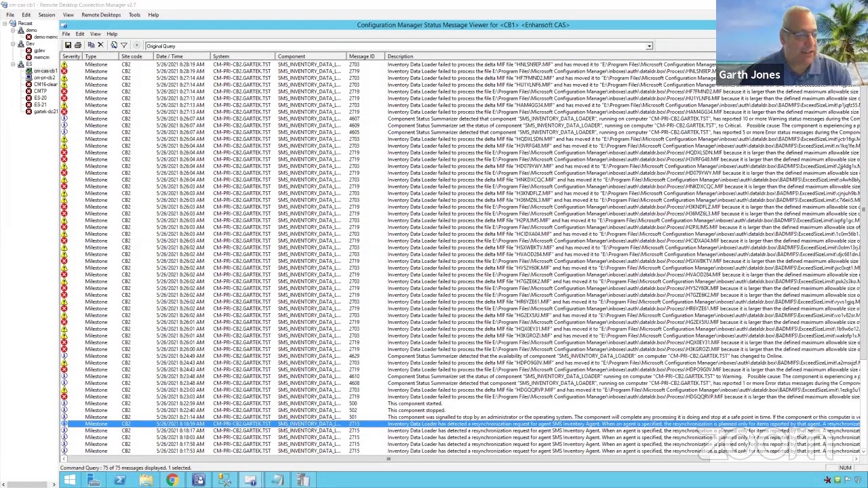
Task: Click the Stop icon in viewer toolbar
Action: point(136,45)
